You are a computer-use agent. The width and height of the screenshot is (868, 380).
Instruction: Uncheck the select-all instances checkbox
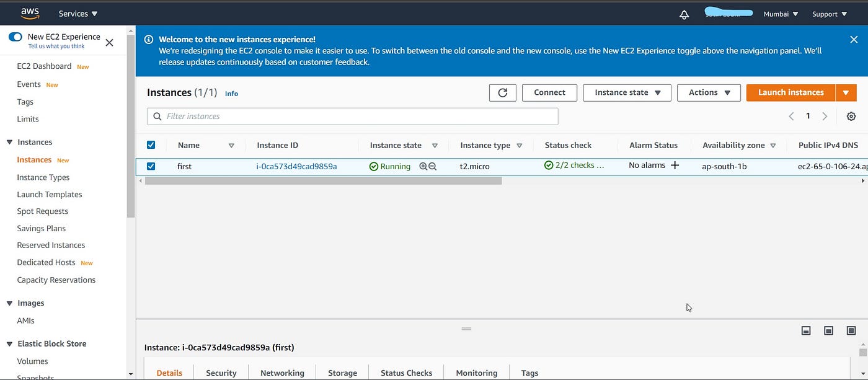click(151, 145)
